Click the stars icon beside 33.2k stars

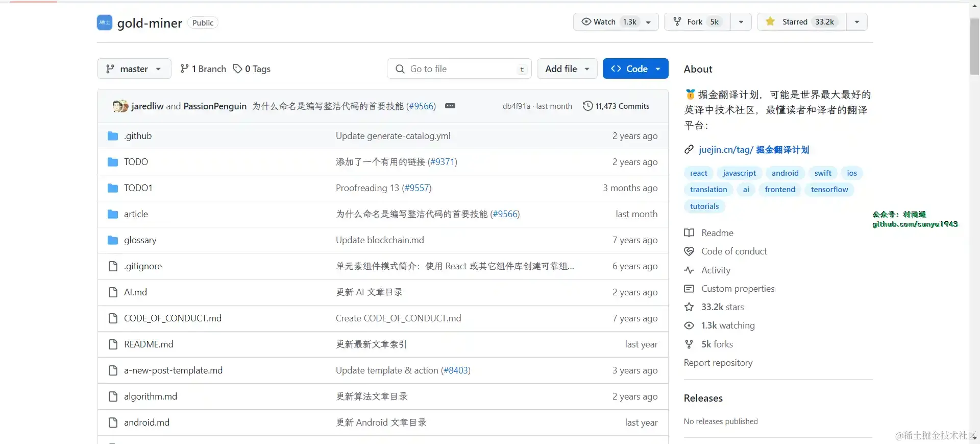[x=689, y=307]
